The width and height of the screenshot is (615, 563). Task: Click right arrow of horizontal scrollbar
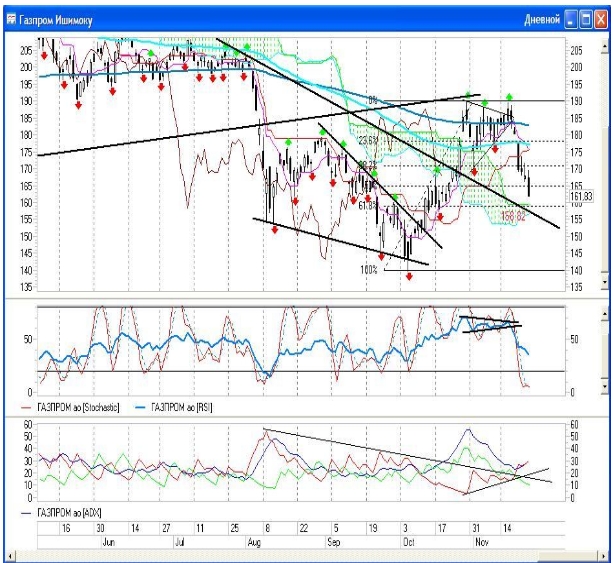point(604,556)
